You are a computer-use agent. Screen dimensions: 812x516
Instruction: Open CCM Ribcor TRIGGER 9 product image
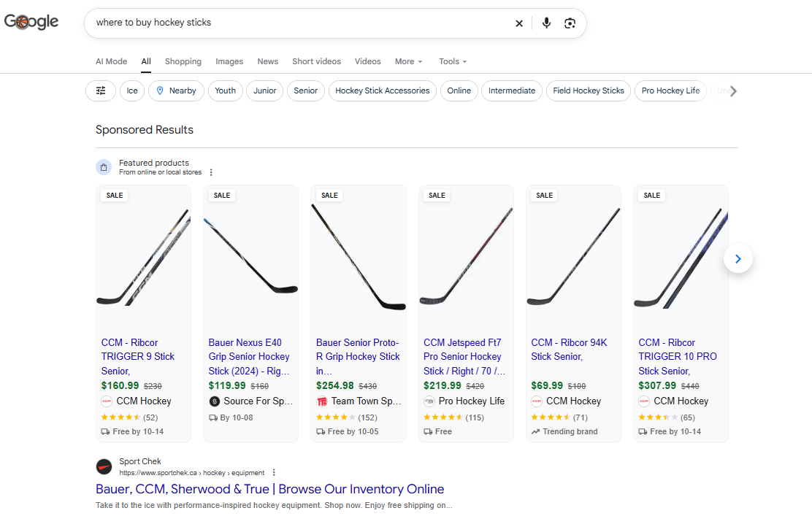tap(143, 257)
